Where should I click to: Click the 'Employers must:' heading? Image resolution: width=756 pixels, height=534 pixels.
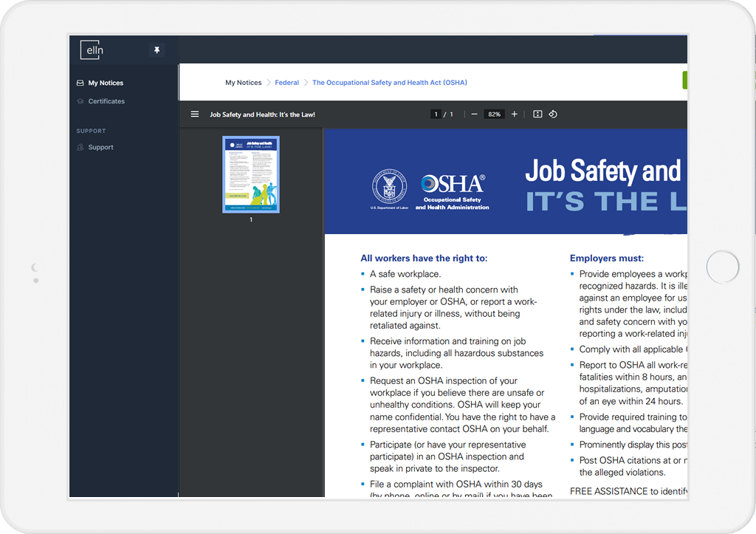point(607,258)
